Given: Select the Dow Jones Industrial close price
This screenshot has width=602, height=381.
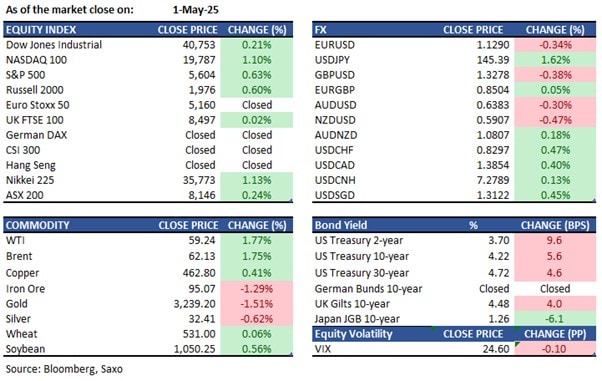Looking at the screenshot, I should point(199,45).
